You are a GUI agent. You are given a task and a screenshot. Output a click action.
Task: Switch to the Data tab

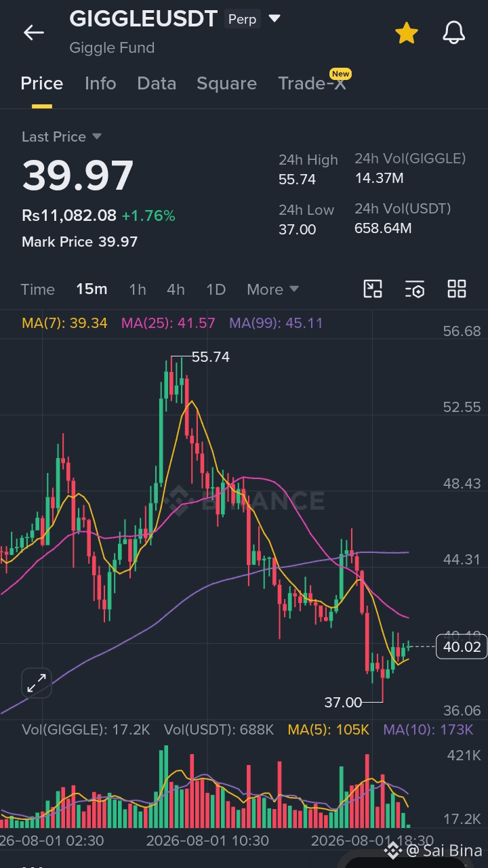157,83
